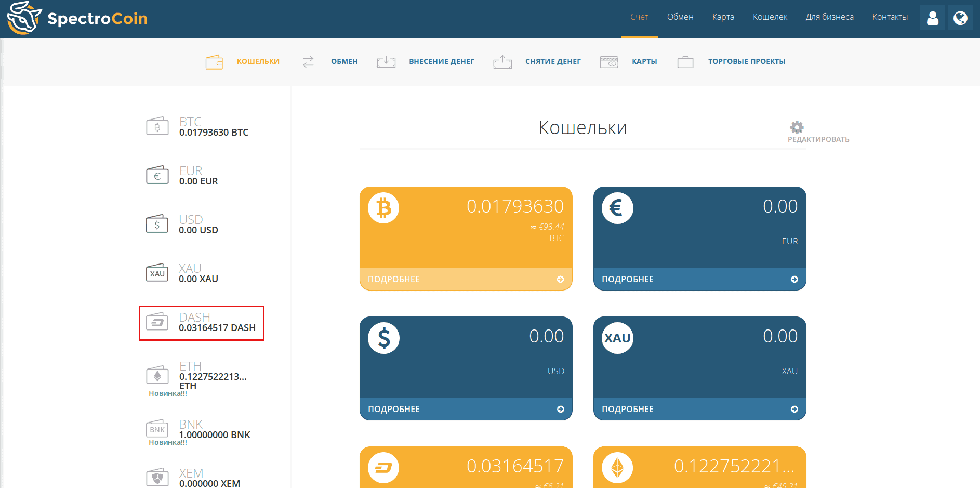Click the Снятие денег withdraw icon
Screen dimensions: 980x488
pyautogui.click(x=502, y=62)
